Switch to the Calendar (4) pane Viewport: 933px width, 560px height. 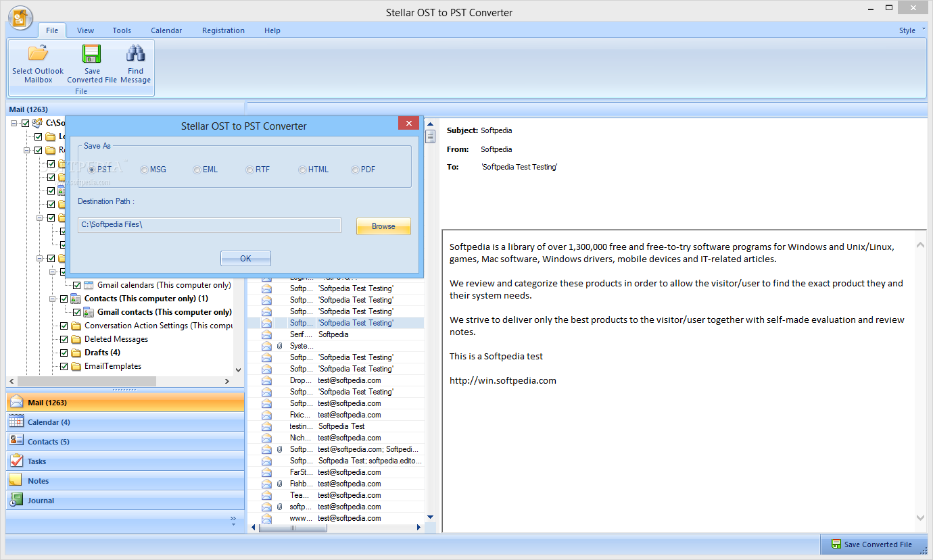coord(125,422)
